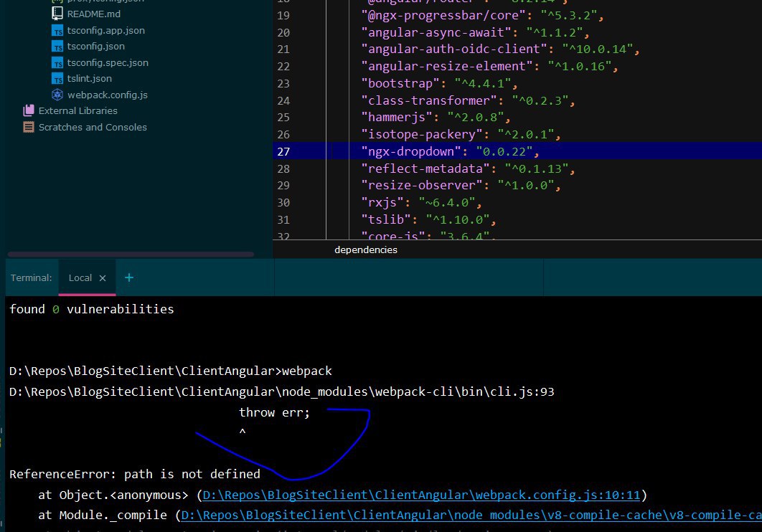Click the "throw err;" terminal line
The image size is (762, 532).
click(274, 412)
